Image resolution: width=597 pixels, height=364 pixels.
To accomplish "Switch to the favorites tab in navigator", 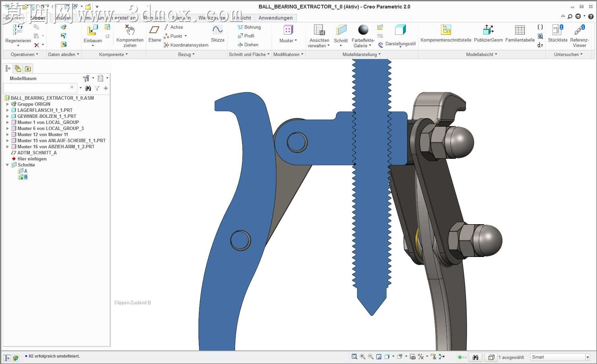I will pyautogui.click(x=28, y=69).
